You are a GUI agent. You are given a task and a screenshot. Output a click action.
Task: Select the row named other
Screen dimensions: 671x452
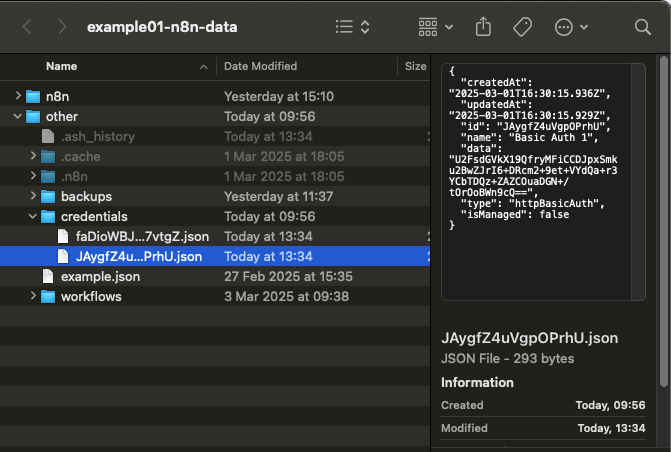tap(215, 116)
